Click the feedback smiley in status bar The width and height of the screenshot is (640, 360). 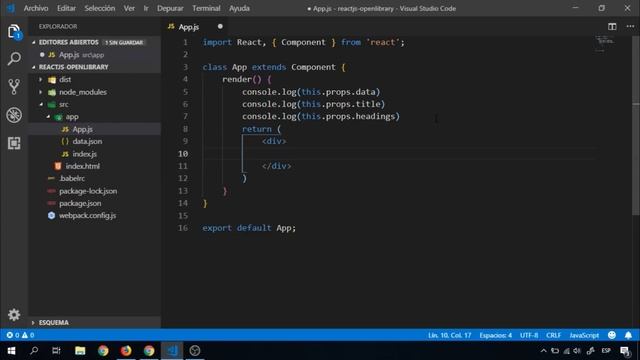[611, 335]
